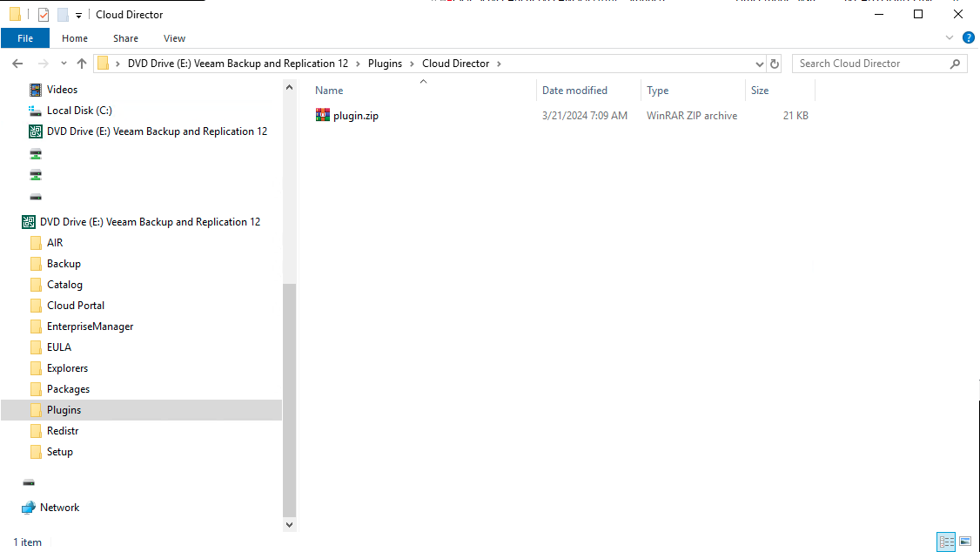
Task: Open the Catalog folder in the tree
Action: point(64,285)
